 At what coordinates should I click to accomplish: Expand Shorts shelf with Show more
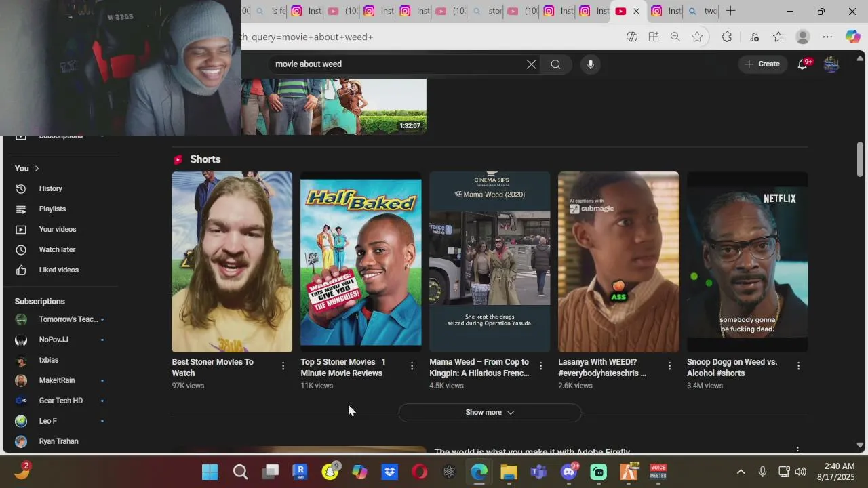490,412
